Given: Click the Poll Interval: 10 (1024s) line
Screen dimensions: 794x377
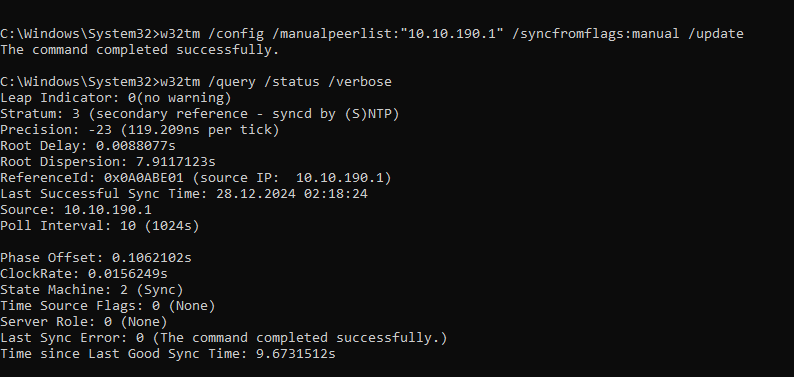Looking at the screenshot, I should click(x=100, y=226).
